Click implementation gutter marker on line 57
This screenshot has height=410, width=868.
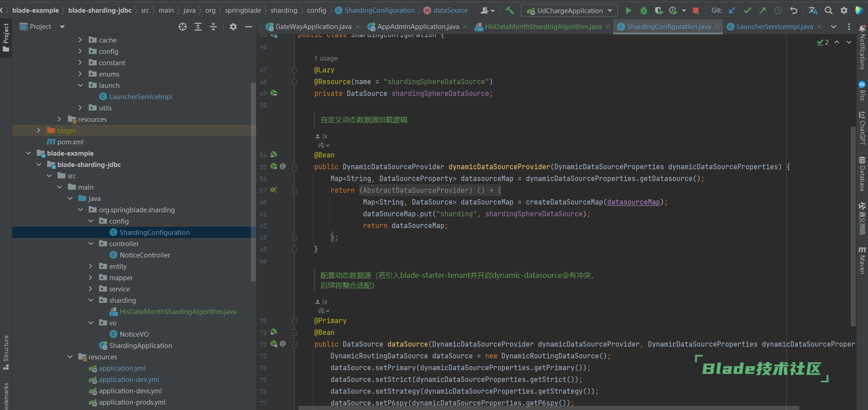coord(274,190)
